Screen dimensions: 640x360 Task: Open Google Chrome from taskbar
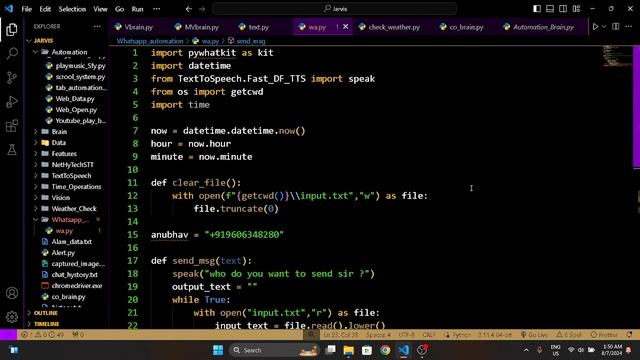[x=385, y=350]
